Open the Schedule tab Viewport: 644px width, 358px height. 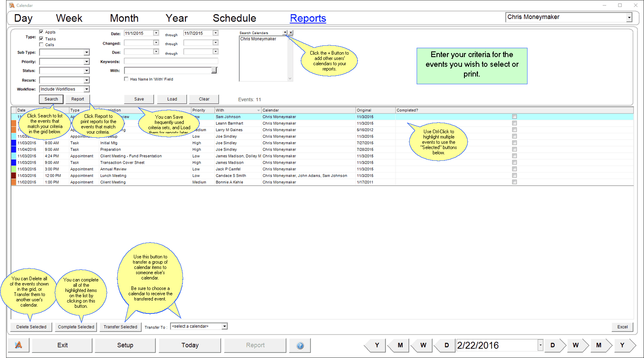point(234,18)
